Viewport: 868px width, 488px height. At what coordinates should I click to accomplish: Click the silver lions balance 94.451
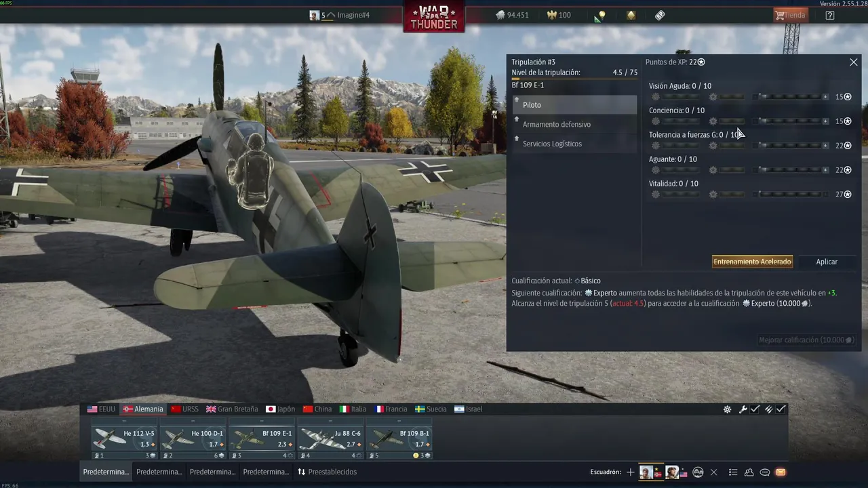tap(511, 15)
